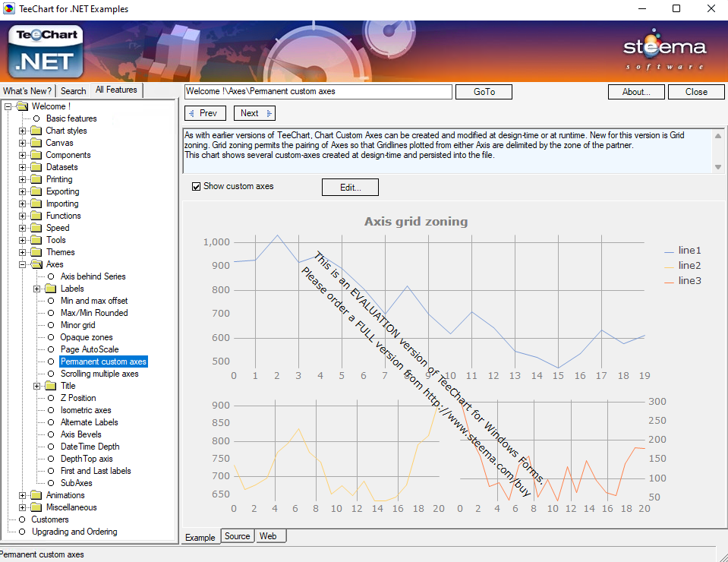The width and height of the screenshot is (728, 562).
Task: Click the example path input field
Action: 318,91
